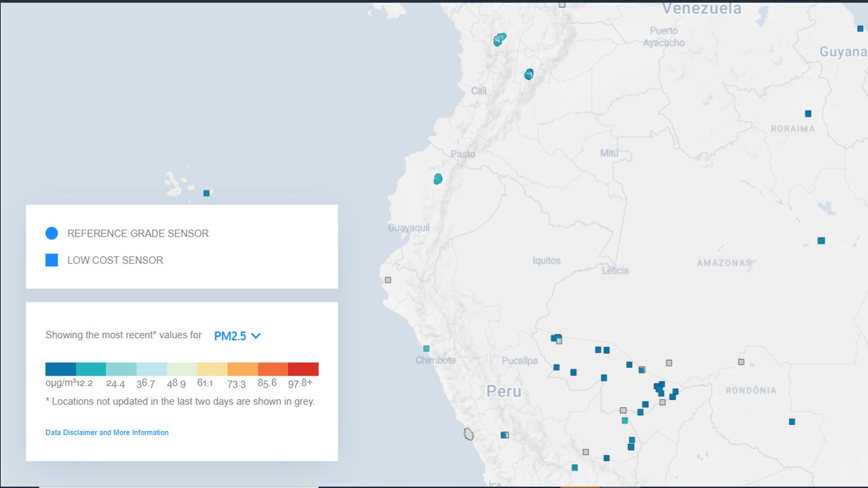The width and height of the screenshot is (868, 488).
Task: Select the blue sensor square below Rondônia
Action: (x=792, y=422)
